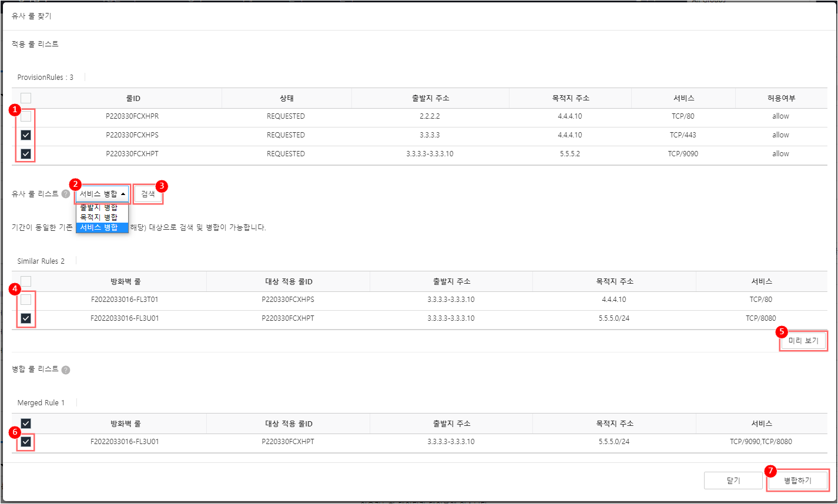Click the 닫기 close button
The image size is (838, 504).
pyautogui.click(x=733, y=481)
